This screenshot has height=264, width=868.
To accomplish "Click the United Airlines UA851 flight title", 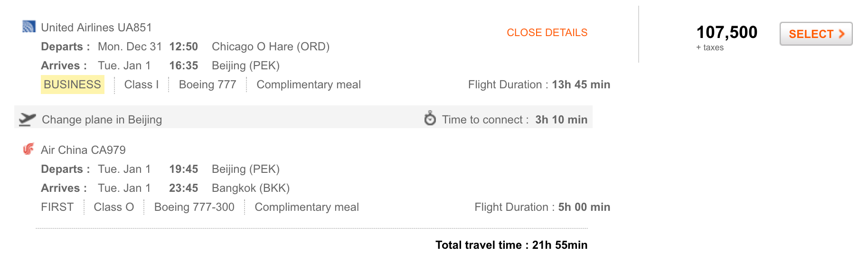I will coord(96,28).
